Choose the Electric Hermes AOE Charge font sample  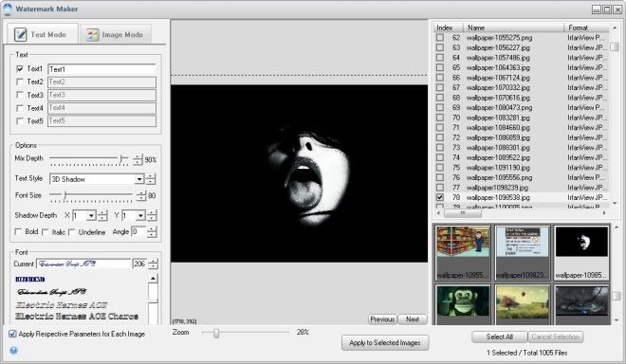pos(77,317)
